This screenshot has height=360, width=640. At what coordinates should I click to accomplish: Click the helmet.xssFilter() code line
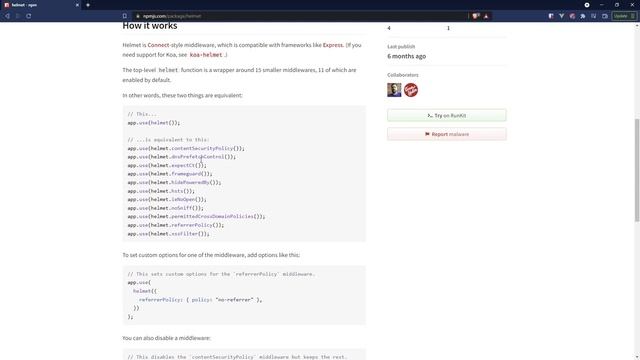click(169, 233)
